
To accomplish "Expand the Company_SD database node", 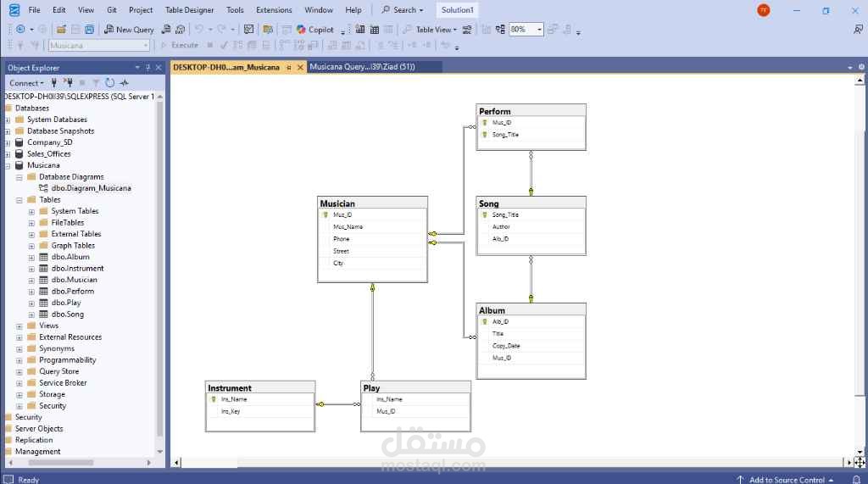I will point(8,143).
